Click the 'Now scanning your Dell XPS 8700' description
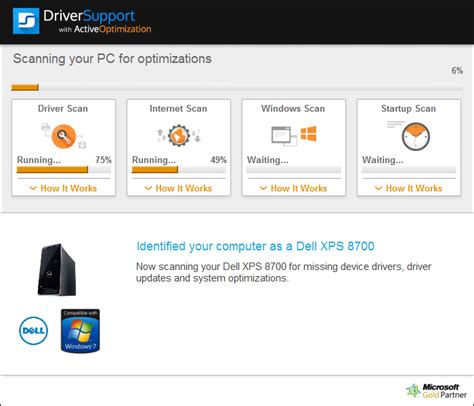Viewport: 474px width, 406px height. (284, 272)
